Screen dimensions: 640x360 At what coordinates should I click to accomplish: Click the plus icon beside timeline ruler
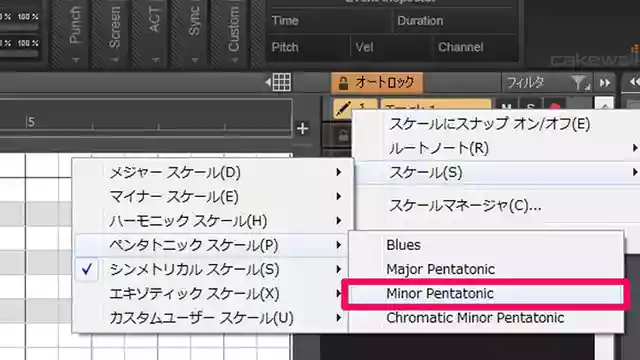[302, 129]
